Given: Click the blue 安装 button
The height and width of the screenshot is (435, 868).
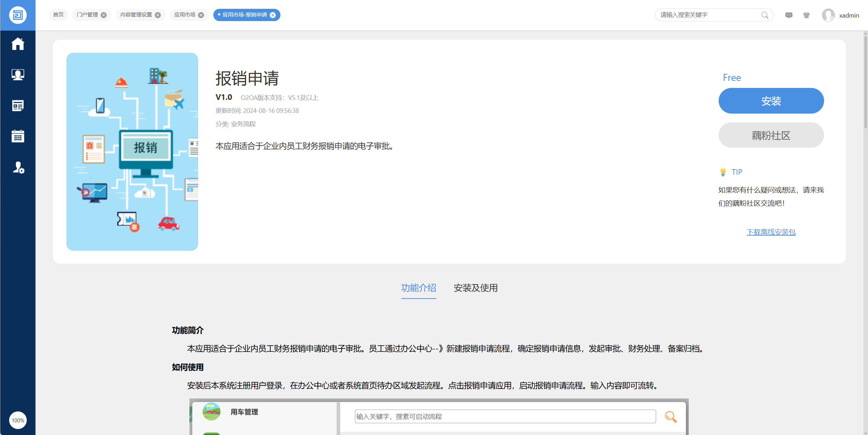Looking at the screenshot, I should point(771,101).
